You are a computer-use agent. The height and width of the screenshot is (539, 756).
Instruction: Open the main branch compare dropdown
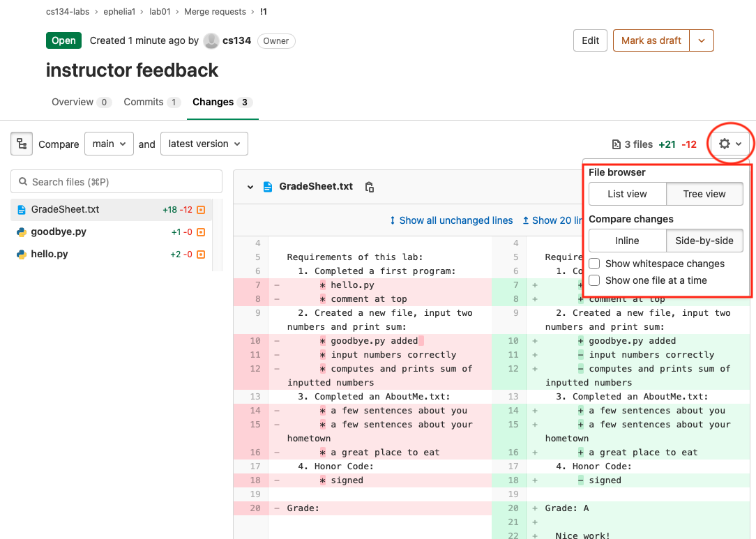(109, 144)
